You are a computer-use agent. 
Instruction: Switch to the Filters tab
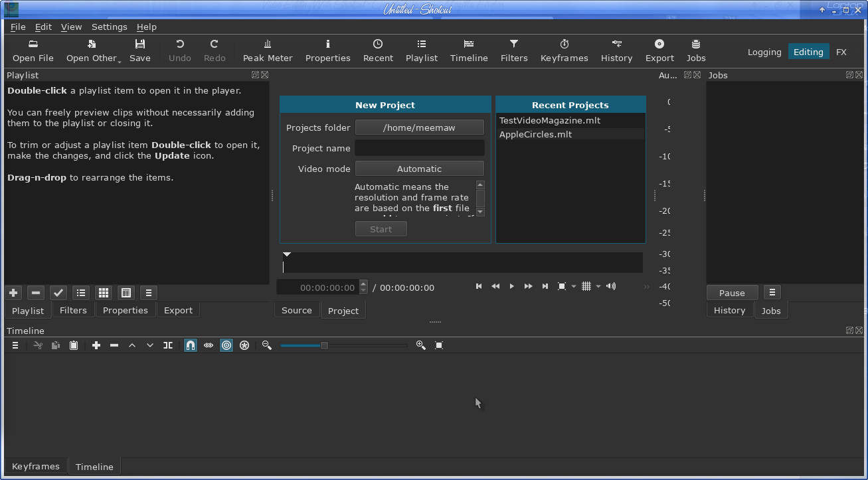(x=73, y=310)
